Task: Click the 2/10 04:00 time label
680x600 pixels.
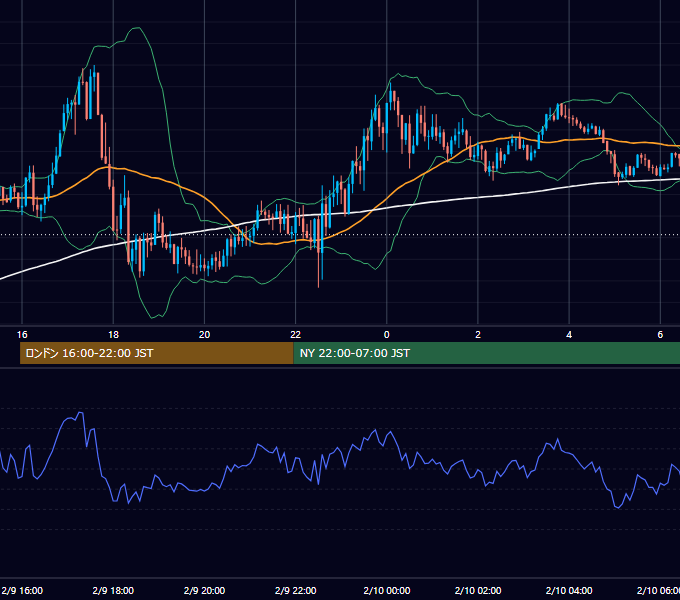Action: click(x=569, y=590)
